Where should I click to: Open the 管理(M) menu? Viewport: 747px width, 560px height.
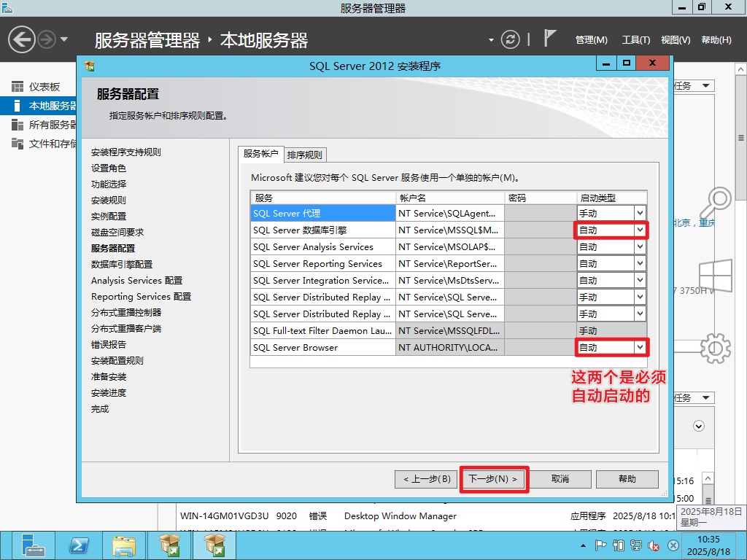(591, 40)
